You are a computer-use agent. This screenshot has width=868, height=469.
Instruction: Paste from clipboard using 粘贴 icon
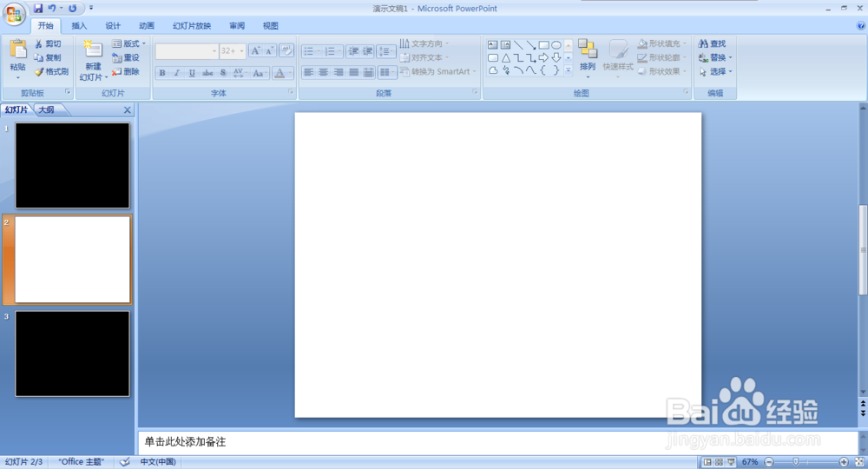(17, 50)
